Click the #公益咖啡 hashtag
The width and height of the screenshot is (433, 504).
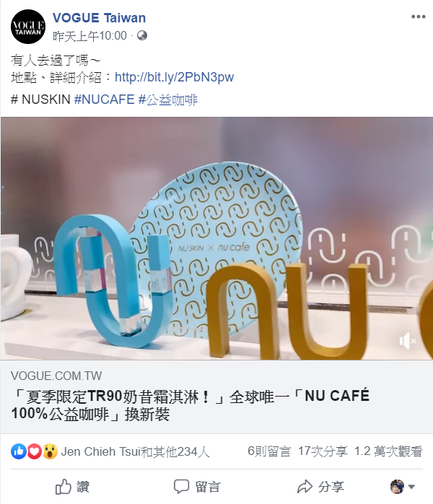point(168,100)
